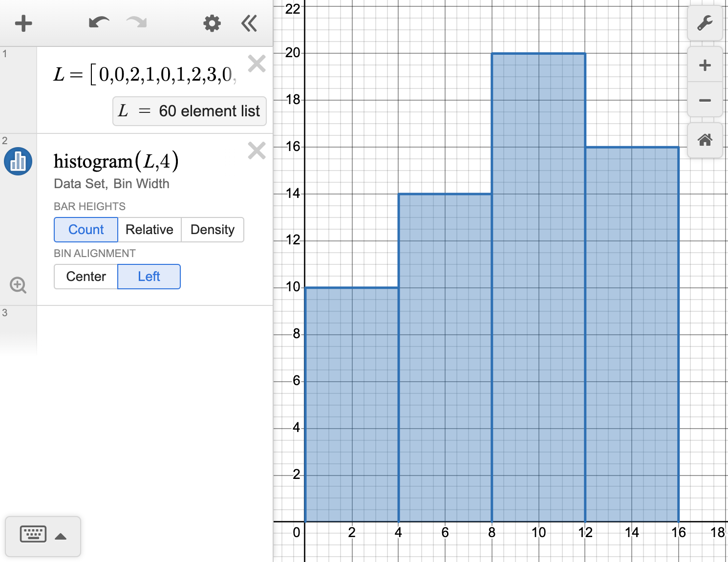Expand the L equals 60 element list label
Viewport: 728px width, 562px height.
(x=189, y=111)
